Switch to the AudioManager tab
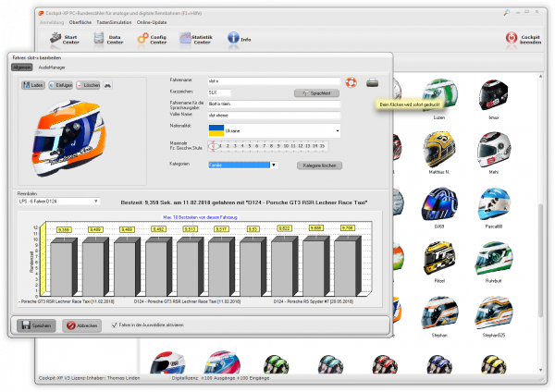Screen dimensions: 555x392 pos(52,67)
